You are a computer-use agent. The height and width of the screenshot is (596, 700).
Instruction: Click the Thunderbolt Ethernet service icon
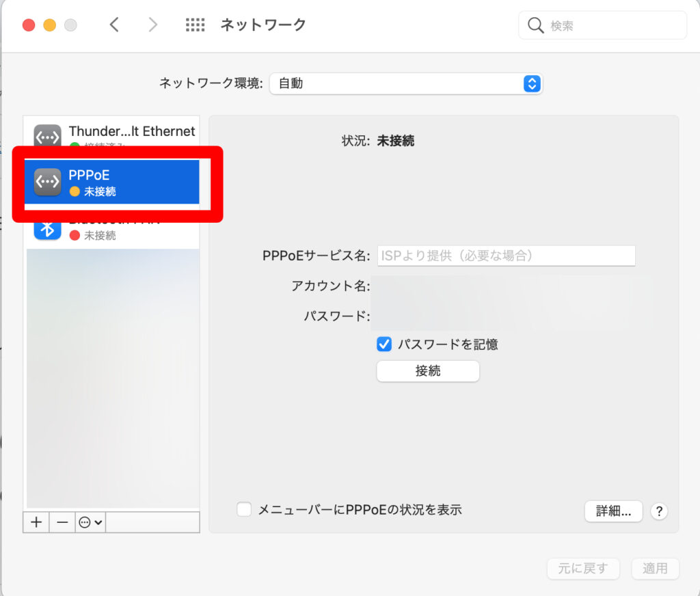coord(47,136)
